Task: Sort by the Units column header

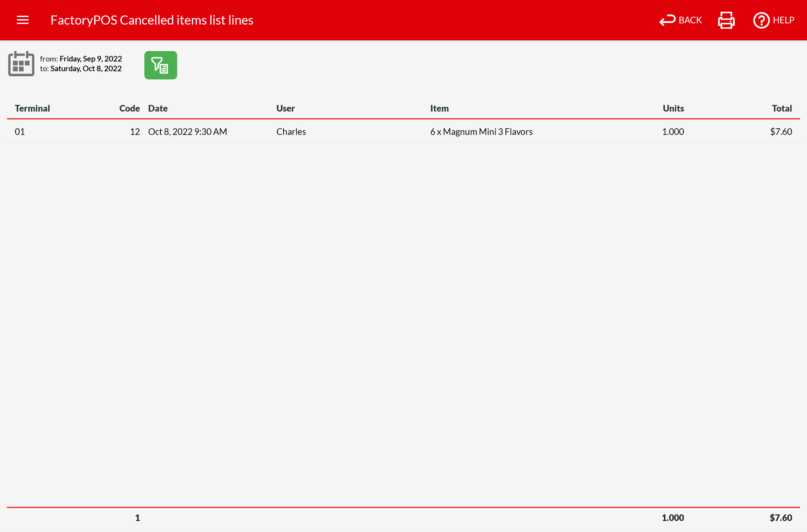Action: [x=673, y=108]
